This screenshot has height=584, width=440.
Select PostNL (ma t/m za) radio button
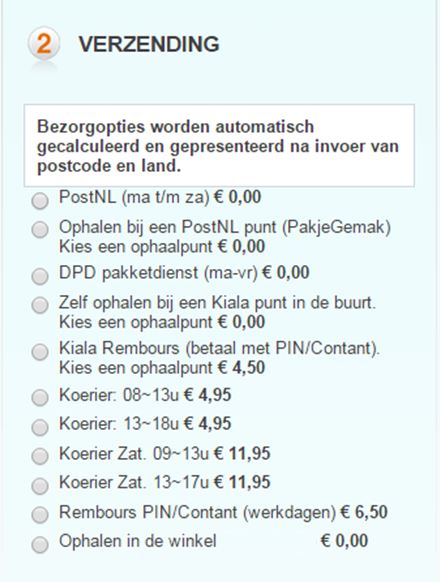pos(40,201)
